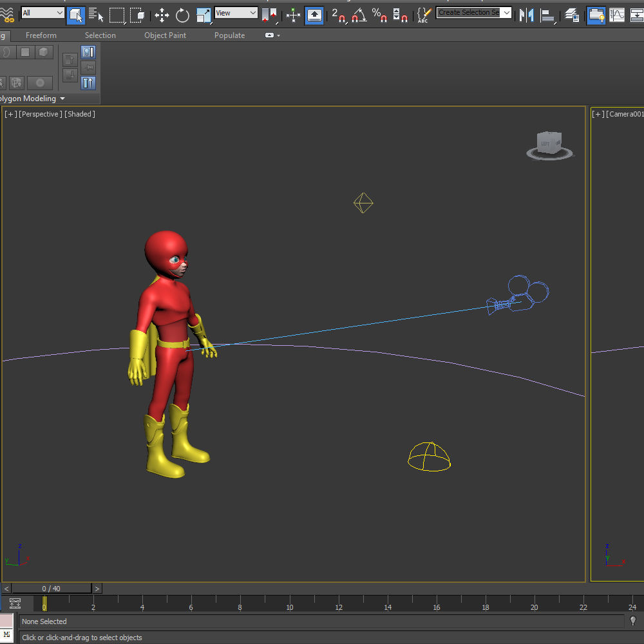Toggle Spinner Snap

point(400,15)
